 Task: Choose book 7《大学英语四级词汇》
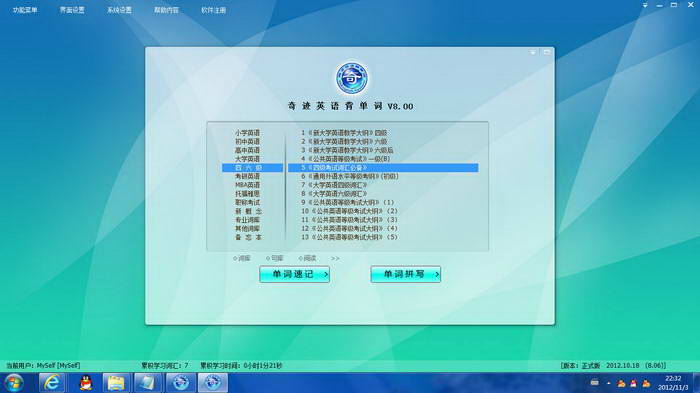(334, 185)
